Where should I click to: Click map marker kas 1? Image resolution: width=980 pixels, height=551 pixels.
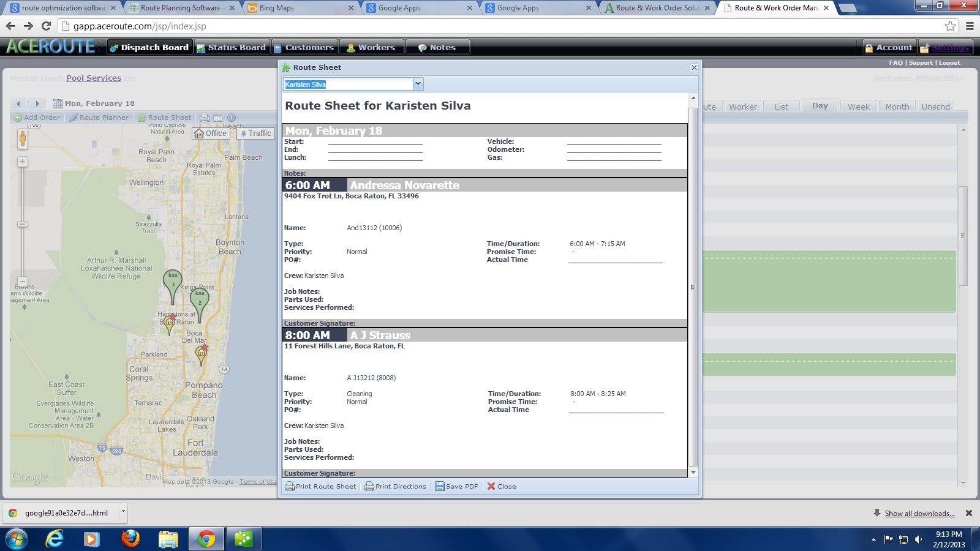tap(173, 285)
